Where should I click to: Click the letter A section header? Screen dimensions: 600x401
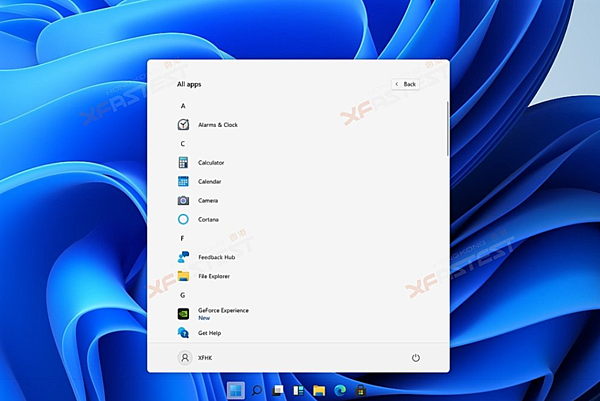(183, 106)
